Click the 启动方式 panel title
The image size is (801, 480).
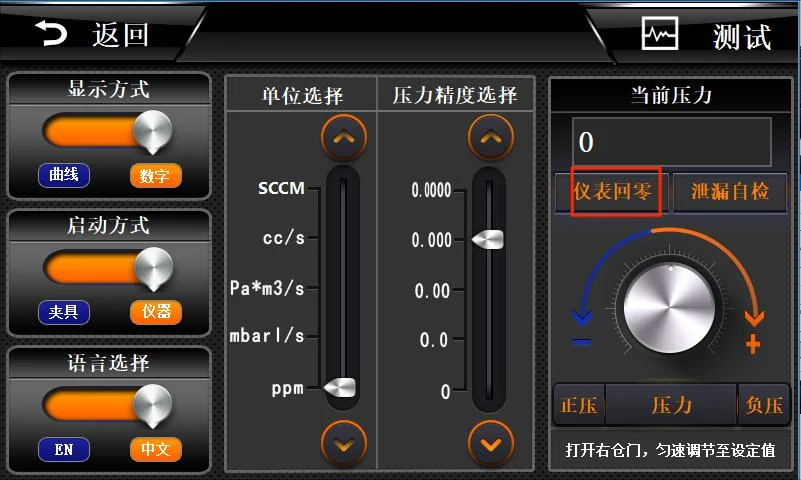tap(108, 225)
